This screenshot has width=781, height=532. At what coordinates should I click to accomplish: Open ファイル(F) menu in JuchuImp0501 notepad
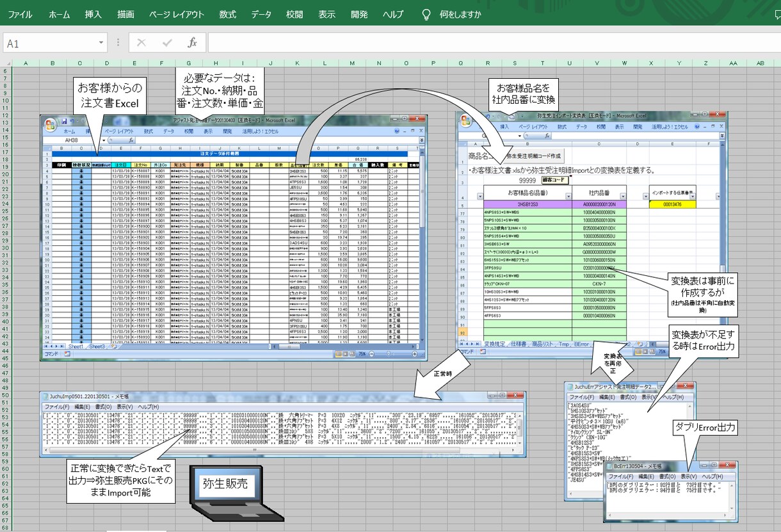(x=57, y=407)
